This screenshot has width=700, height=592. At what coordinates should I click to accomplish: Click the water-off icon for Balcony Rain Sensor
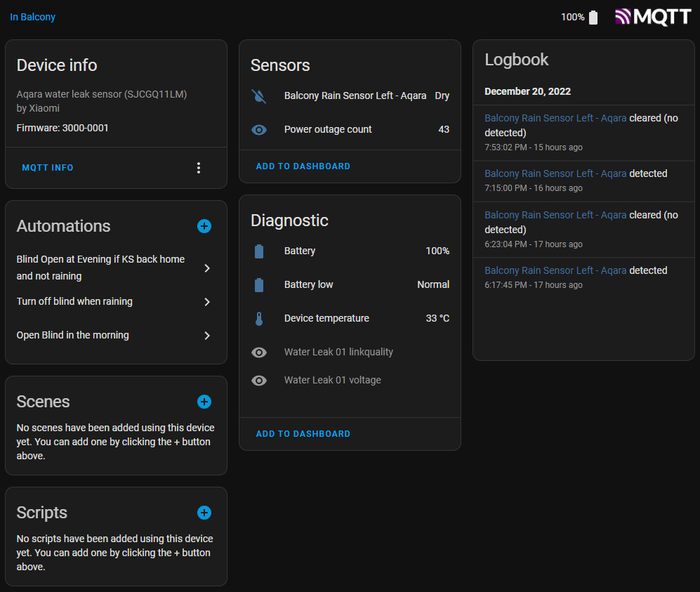pos(259,96)
